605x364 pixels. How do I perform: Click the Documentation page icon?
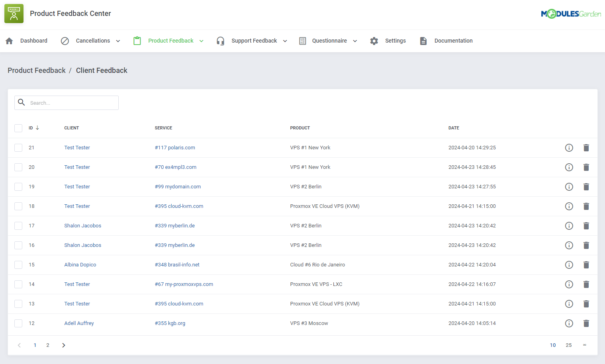point(423,41)
